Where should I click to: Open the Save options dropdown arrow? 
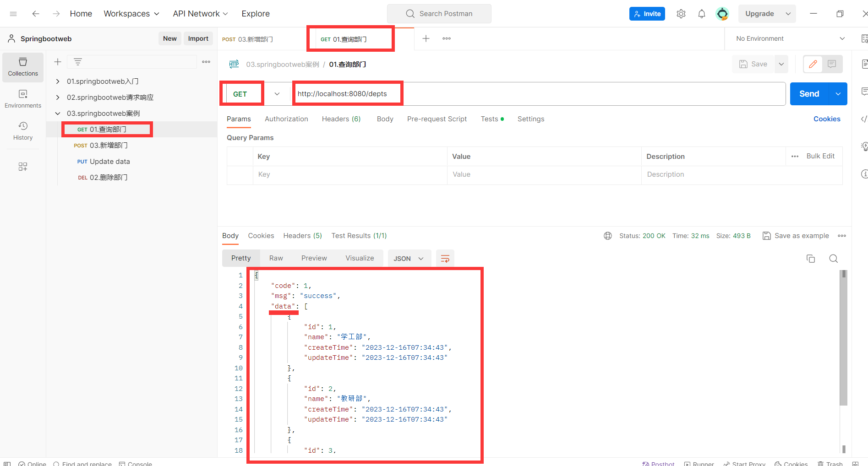coord(781,64)
